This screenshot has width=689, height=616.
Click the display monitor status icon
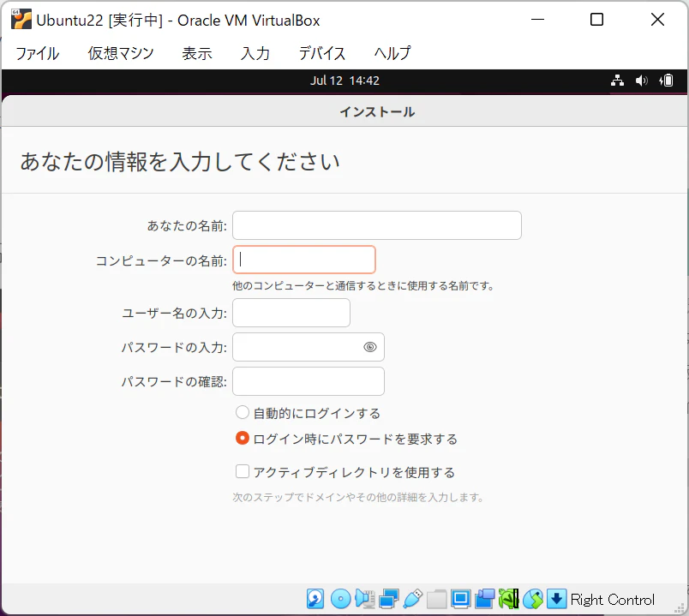[460, 599]
